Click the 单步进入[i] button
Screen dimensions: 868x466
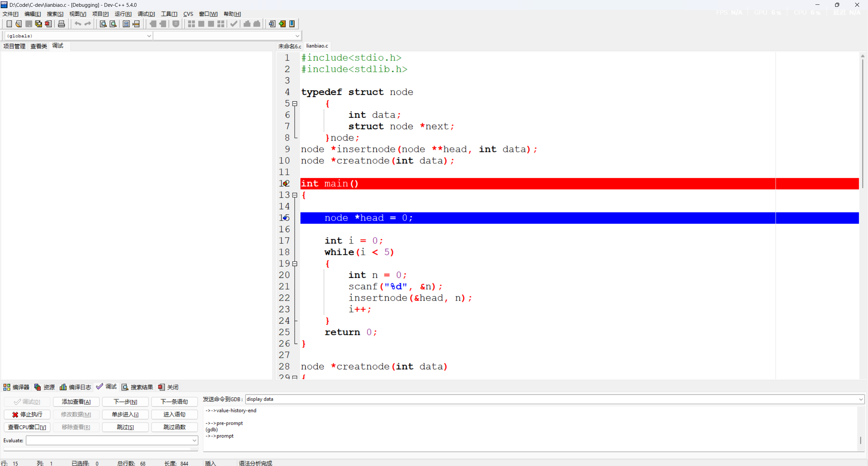point(125,414)
